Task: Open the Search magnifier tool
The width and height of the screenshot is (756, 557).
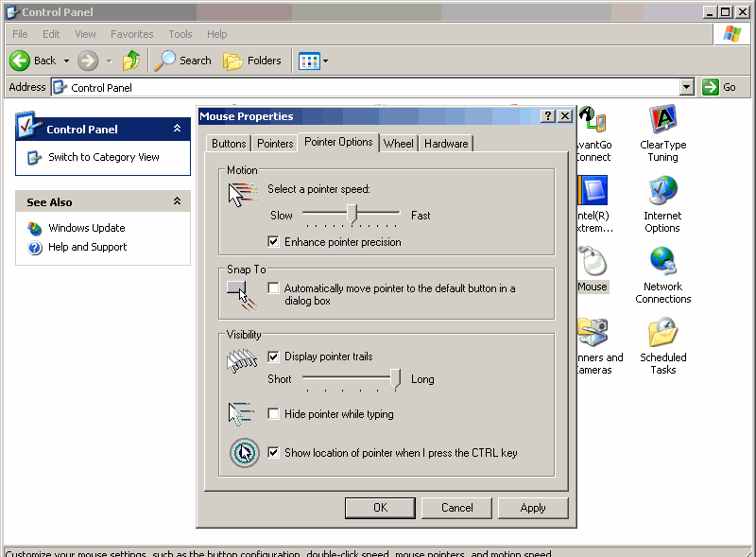Action: 164,61
